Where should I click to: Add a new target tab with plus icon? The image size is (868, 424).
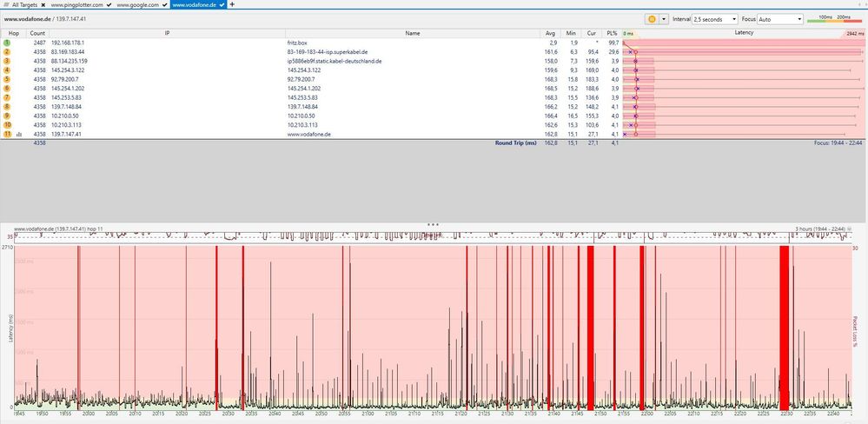pyautogui.click(x=232, y=4)
